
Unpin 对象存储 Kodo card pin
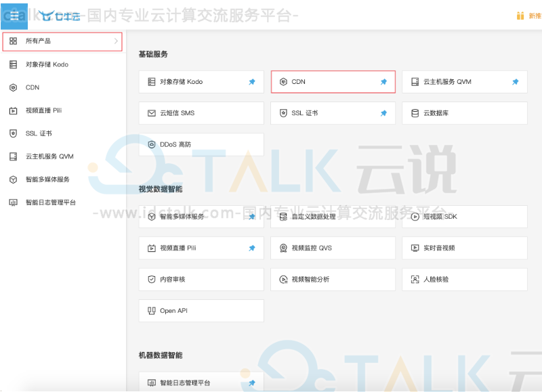point(252,82)
